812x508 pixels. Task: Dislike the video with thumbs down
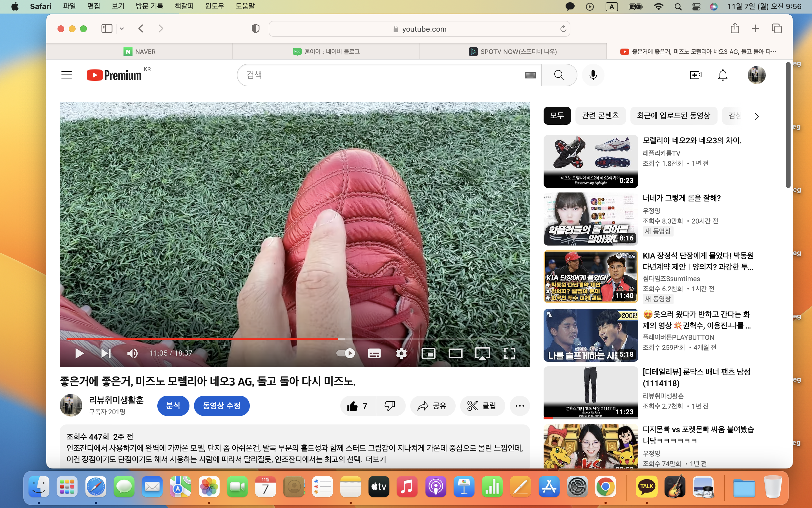coord(390,406)
